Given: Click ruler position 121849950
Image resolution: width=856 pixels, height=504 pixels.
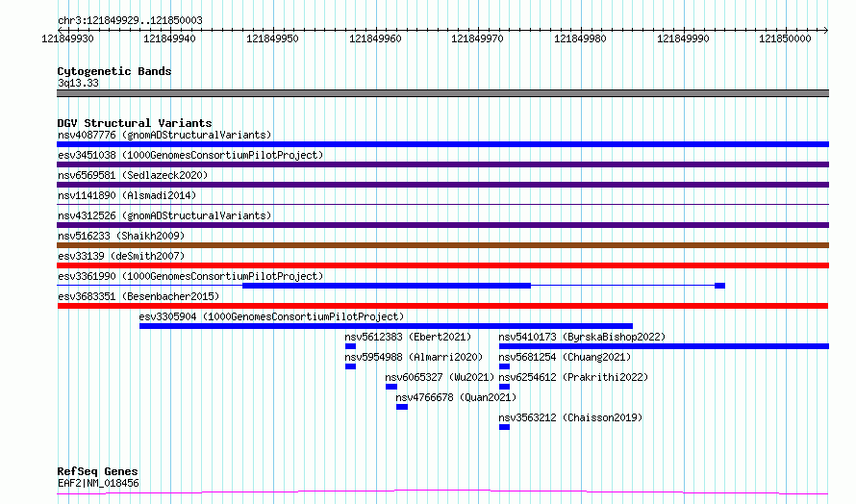Looking at the screenshot, I should pyautogui.click(x=272, y=38).
